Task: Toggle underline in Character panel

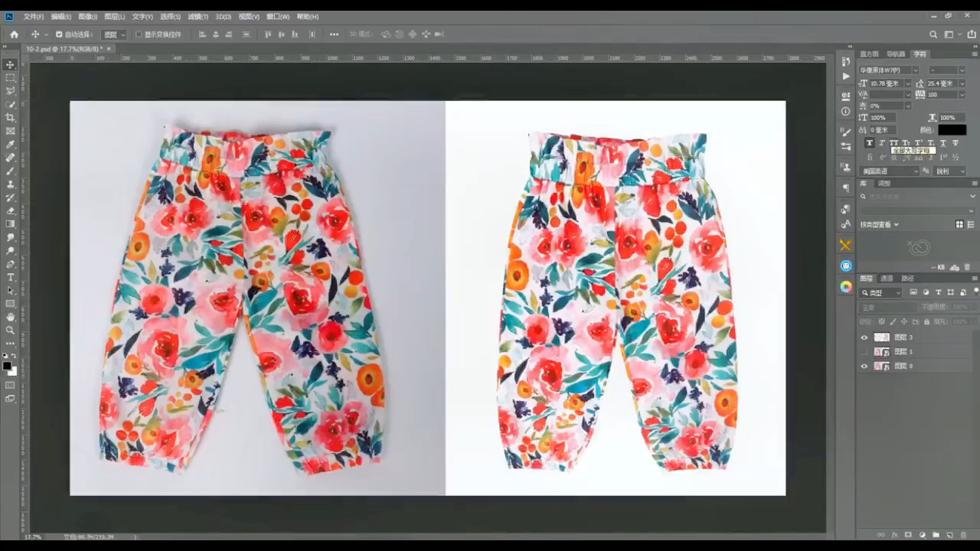Action: [943, 143]
